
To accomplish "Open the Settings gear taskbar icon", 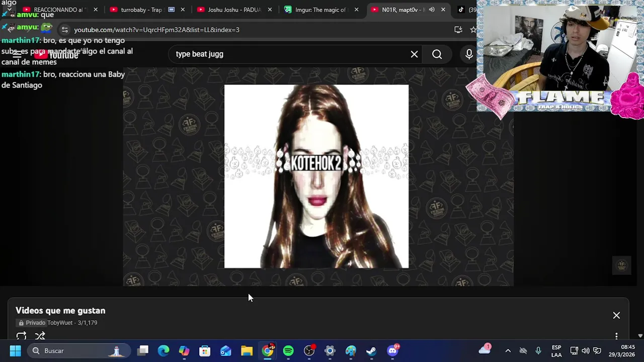I will pos(330,350).
